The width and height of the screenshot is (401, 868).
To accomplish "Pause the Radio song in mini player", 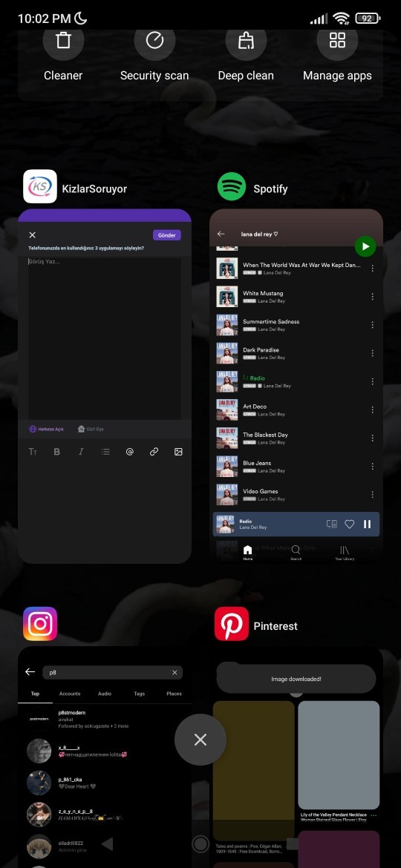I will click(x=368, y=524).
